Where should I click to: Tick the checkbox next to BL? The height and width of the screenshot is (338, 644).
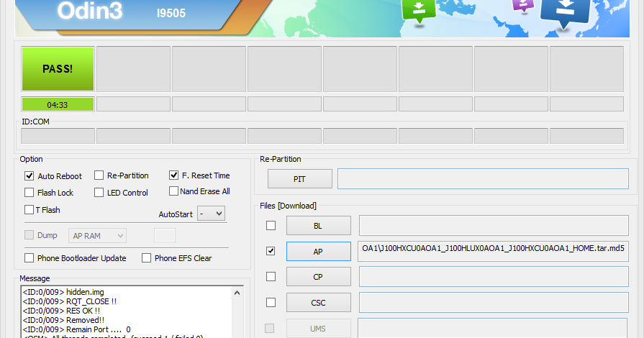[x=271, y=226]
